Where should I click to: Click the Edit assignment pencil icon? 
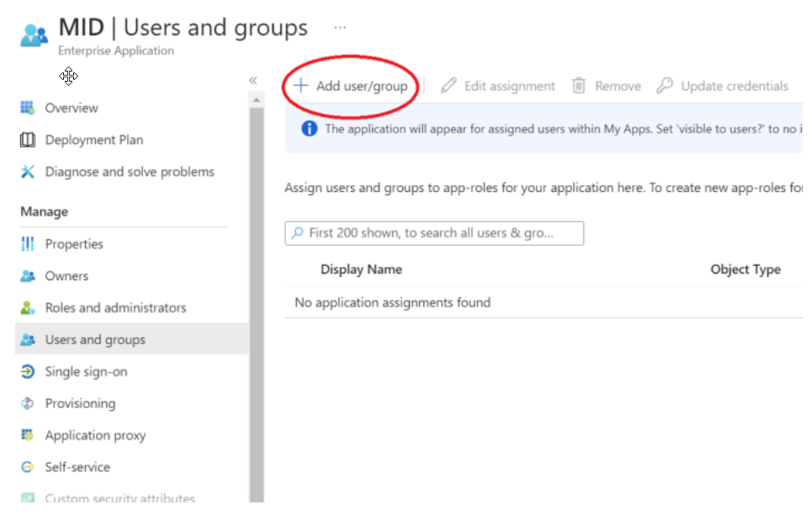[448, 86]
